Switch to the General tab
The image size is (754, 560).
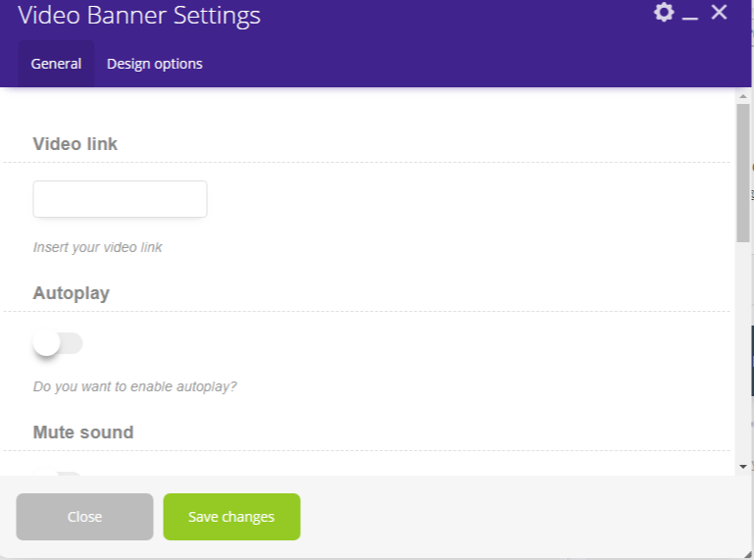pyautogui.click(x=56, y=64)
